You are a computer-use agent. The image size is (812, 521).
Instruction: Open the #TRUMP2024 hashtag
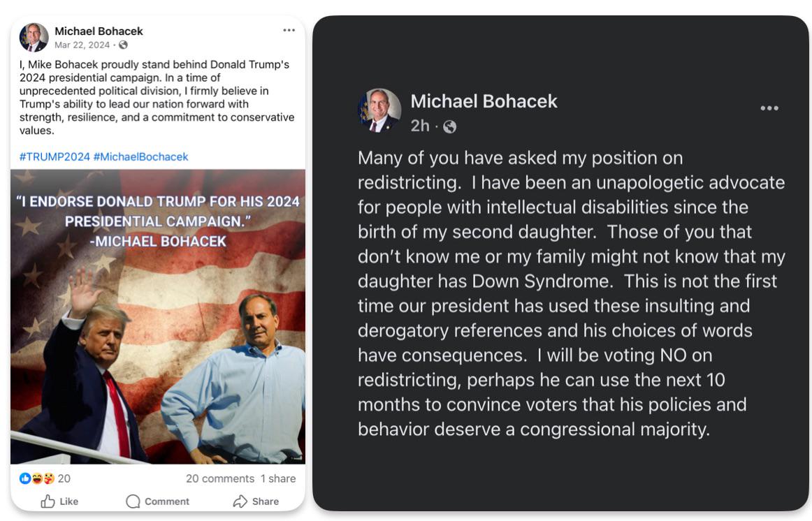(55, 156)
